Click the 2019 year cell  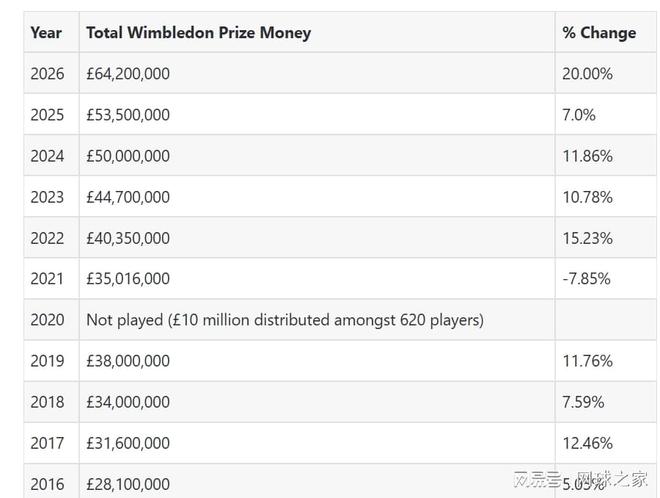point(47,361)
